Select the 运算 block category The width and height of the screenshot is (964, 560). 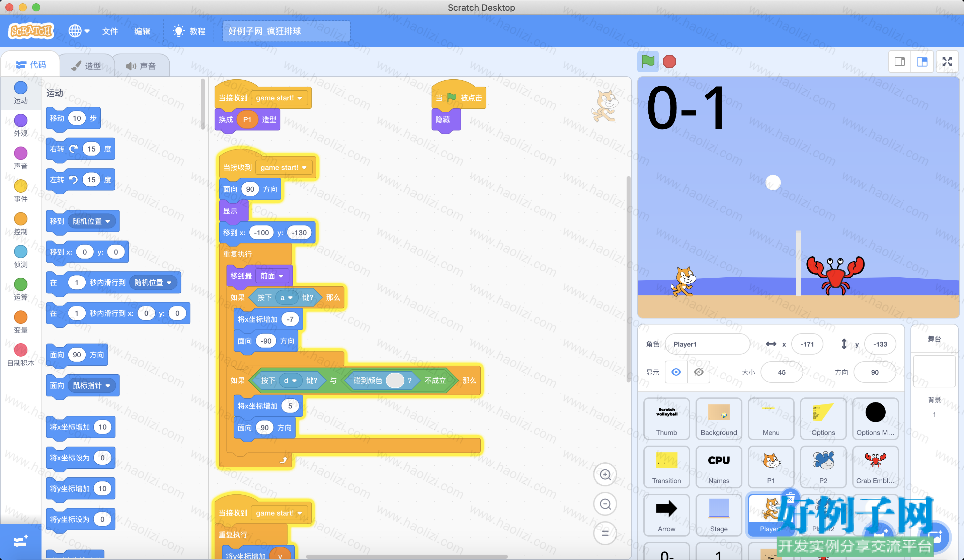click(x=21, y=290)
